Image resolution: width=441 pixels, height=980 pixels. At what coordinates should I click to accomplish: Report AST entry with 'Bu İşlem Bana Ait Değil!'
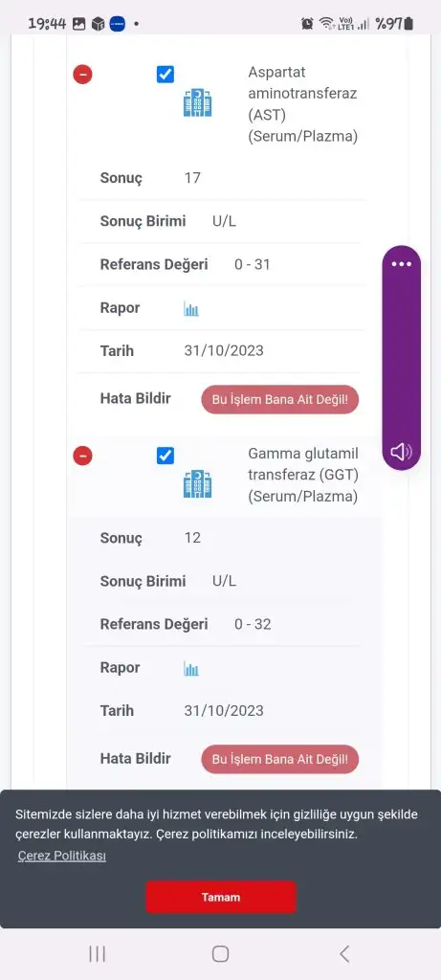[x=280, y=399]
